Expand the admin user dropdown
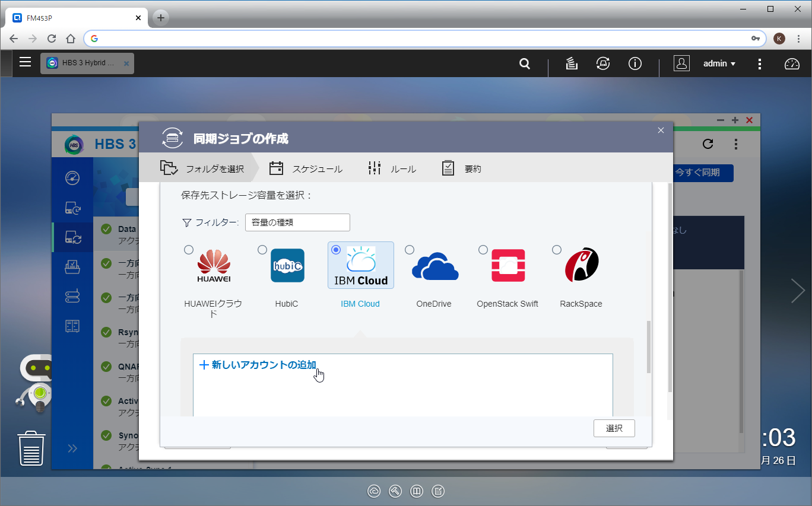 pos(719,63)
